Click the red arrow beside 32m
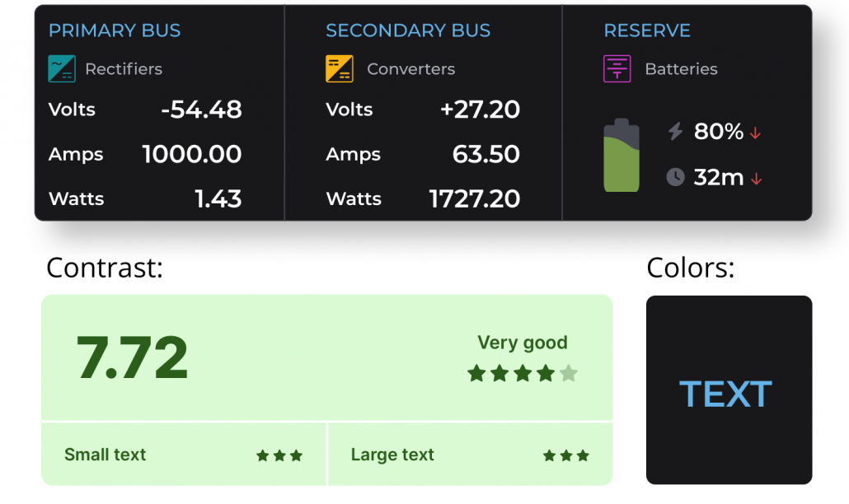The width and height of the screenshot is (849, 504). tap(757, 179)
